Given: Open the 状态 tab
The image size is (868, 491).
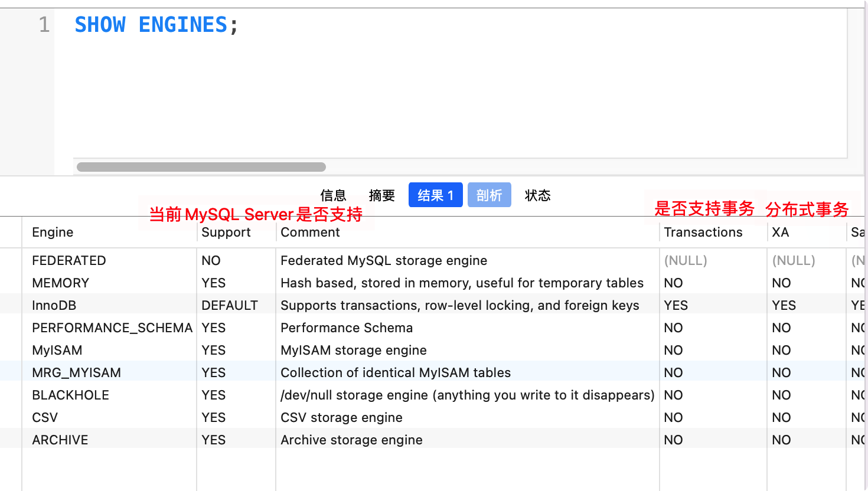Looking at the screenshot, I should [537, 195].
